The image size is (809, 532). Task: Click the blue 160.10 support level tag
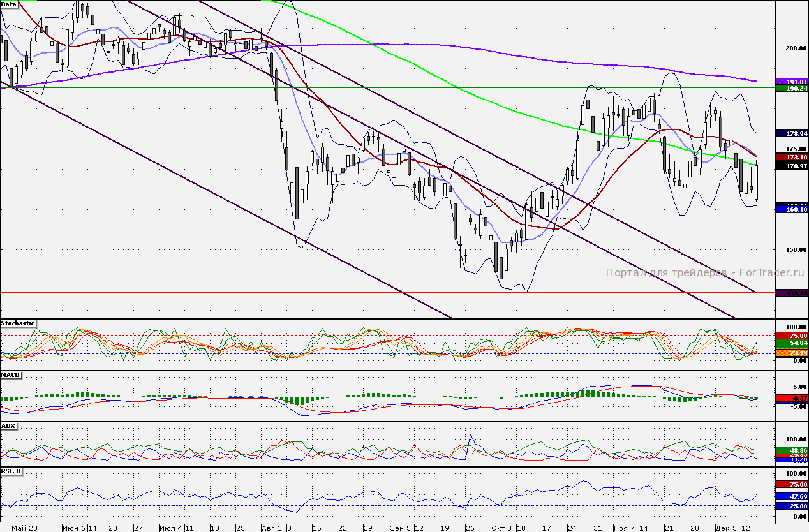pos(792,209)
